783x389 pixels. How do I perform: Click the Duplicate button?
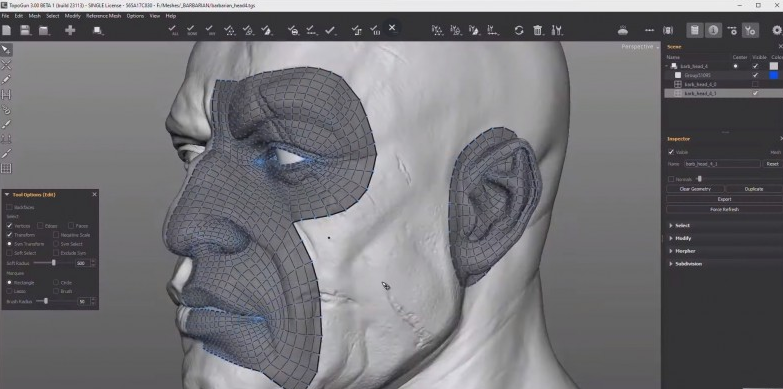754,189
